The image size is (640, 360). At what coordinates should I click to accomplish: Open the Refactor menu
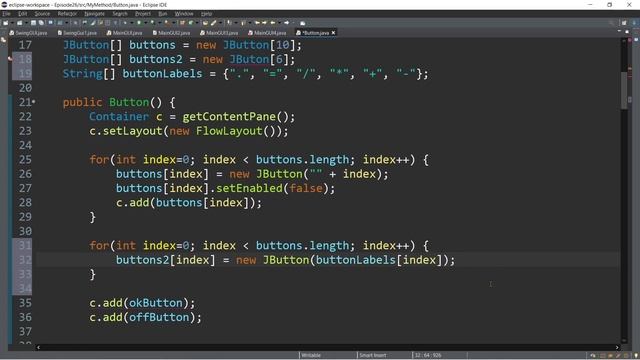point(67,13)
